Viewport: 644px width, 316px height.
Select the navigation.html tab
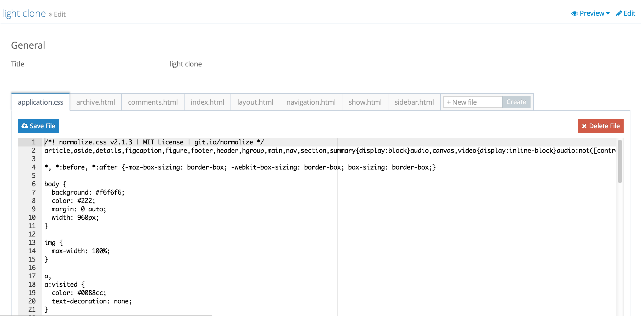pos(311,102)
